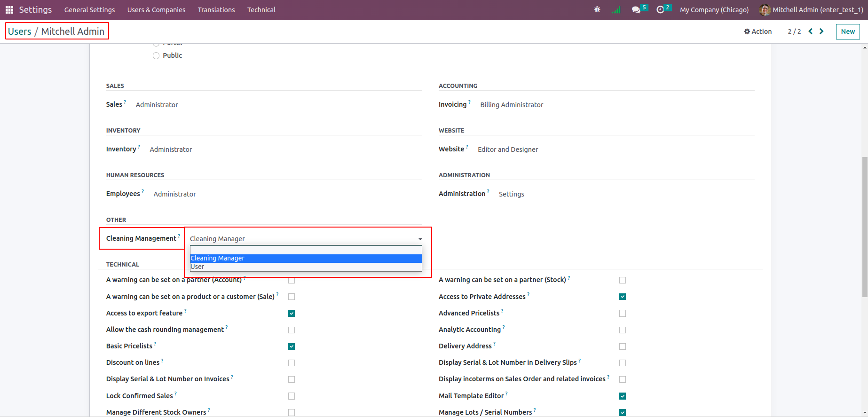Open the activities clock icon
The image size is (868, 417).
point(660,10)
